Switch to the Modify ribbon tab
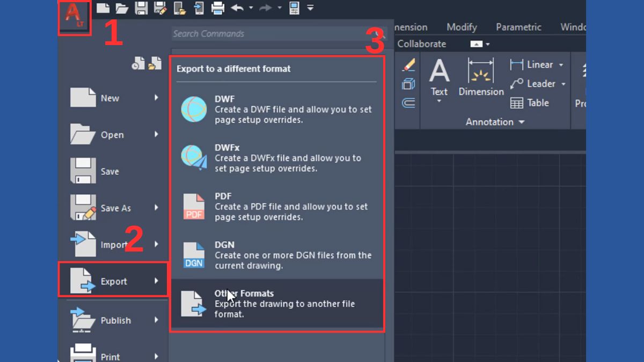The image size is (644, 362). coord(462,27)
